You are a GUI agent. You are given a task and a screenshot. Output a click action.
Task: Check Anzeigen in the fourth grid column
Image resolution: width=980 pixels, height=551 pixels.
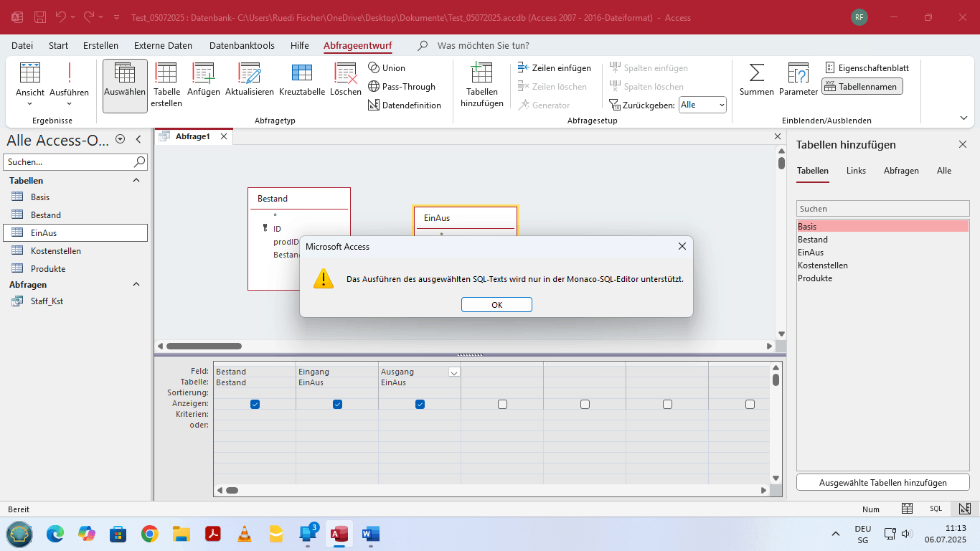coord(502,405)
